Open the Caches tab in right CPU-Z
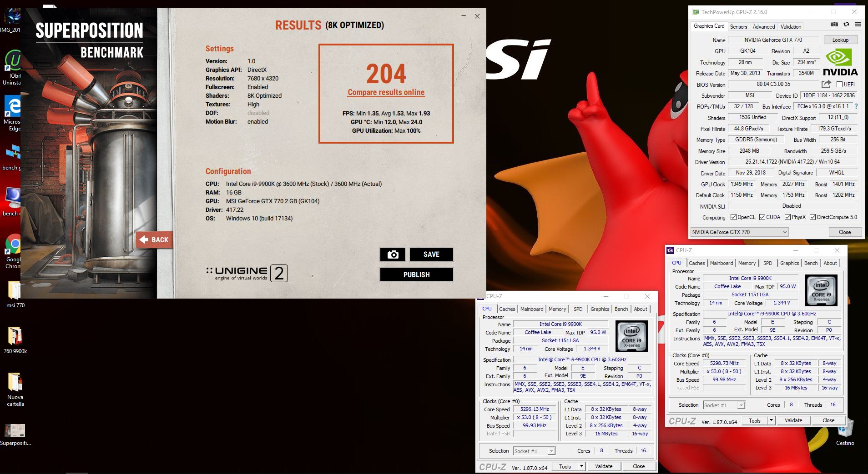The image size is (868, 474). pos(696,263)
